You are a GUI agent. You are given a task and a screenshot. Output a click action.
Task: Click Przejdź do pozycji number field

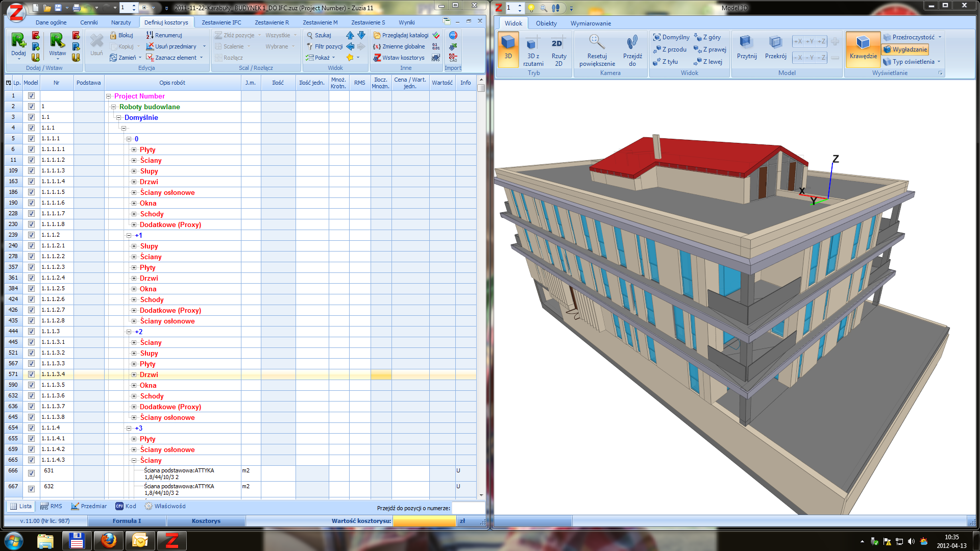click(x=468, y=508)
